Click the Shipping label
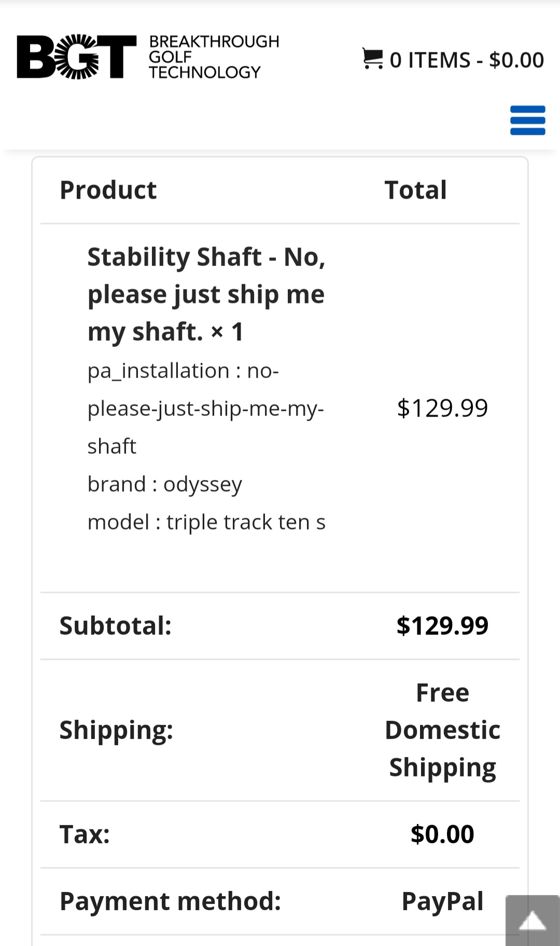This screenshot has height=946, width=560. coord(116,730)
